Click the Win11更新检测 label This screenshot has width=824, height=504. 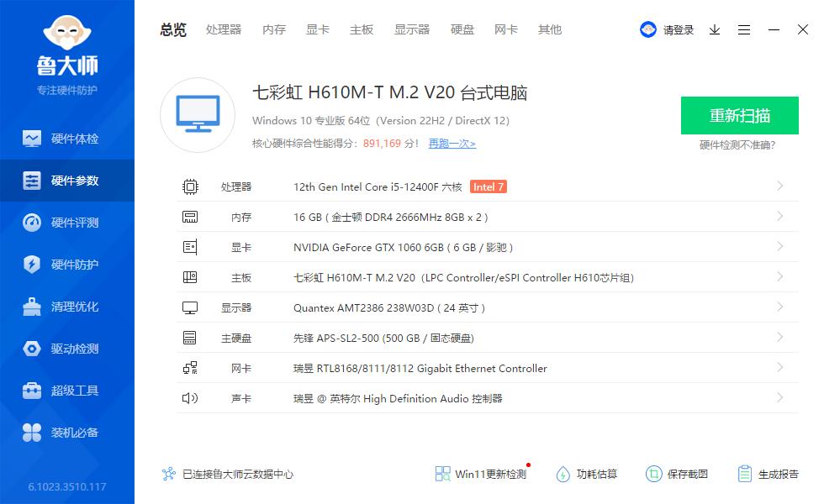[x=490, y=474]
